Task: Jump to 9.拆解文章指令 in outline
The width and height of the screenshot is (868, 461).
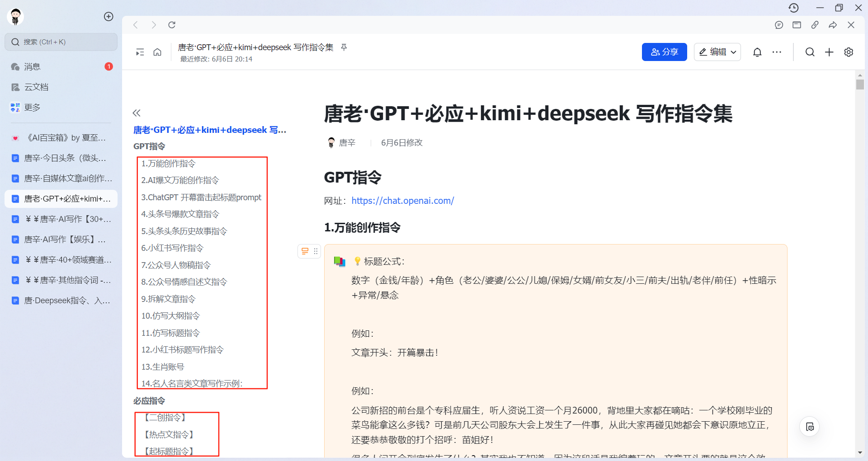Action: 168,299
